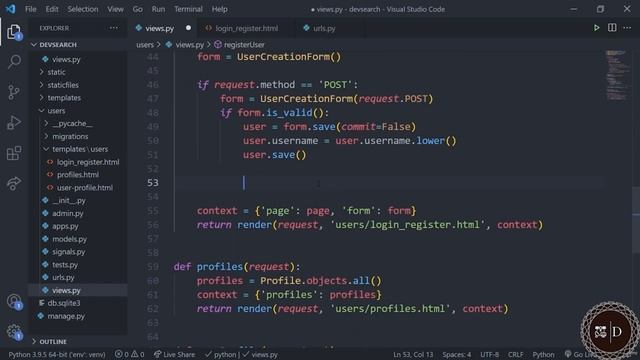The image size is (640, 360).
Task: Open tests.py in the explorer
Action: (64, 265)
